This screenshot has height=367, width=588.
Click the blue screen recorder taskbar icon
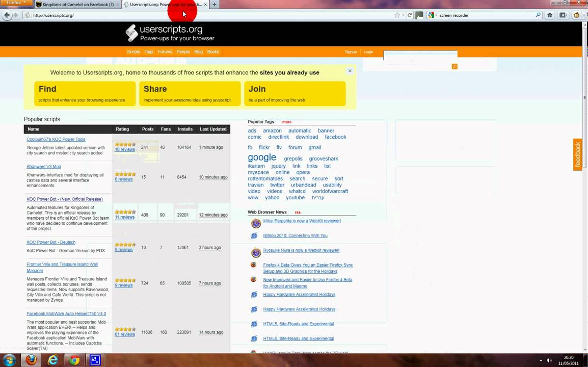pyautogui.click(x=95, y=360)
